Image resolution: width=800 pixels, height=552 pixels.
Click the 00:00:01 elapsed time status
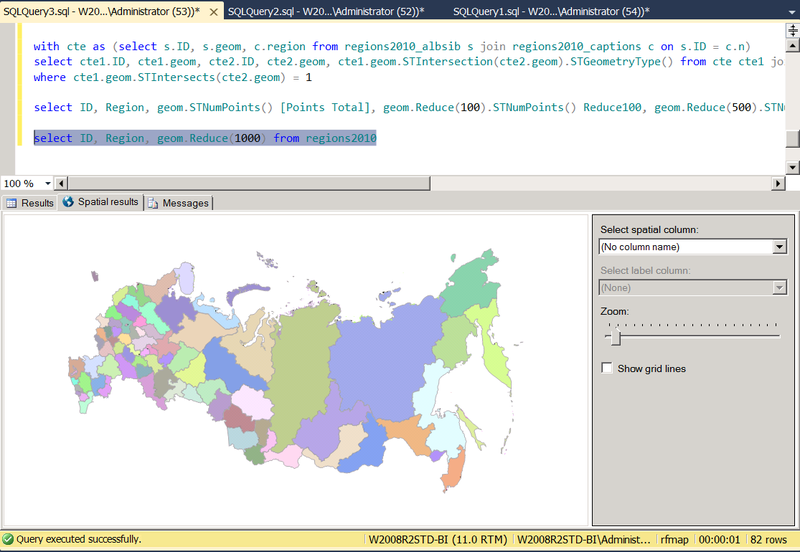pyautogui.click(x=719, y=539)
